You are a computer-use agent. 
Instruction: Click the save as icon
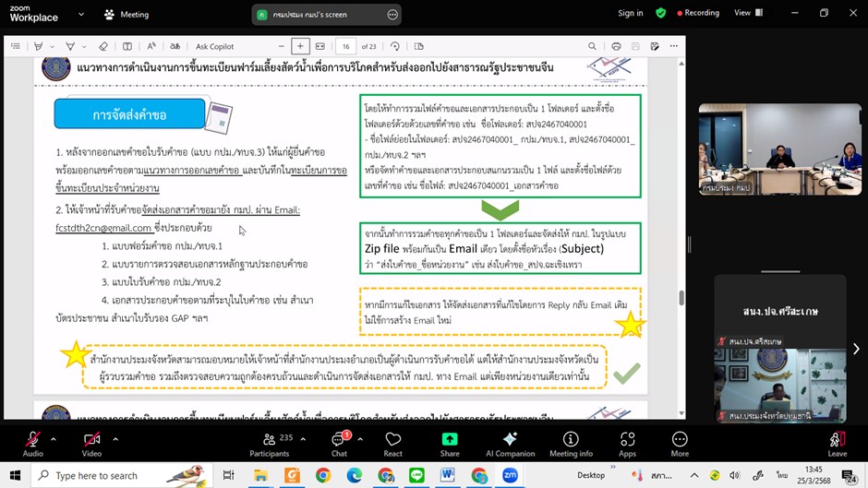tap(655, 46)
